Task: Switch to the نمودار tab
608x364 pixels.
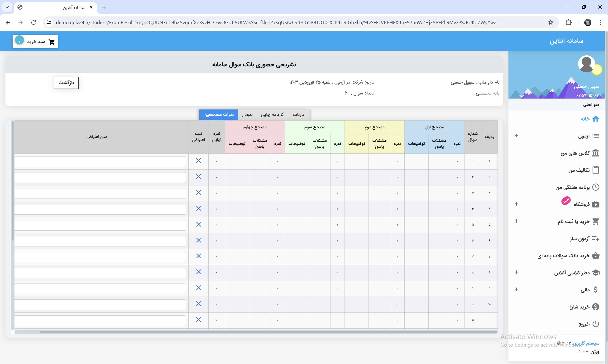Action: point(247,114)
